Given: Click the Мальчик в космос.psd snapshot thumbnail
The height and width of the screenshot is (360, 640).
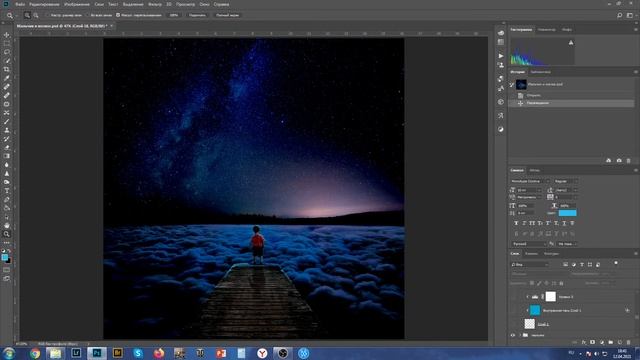Looking at the screenshot, I should 521,84.
